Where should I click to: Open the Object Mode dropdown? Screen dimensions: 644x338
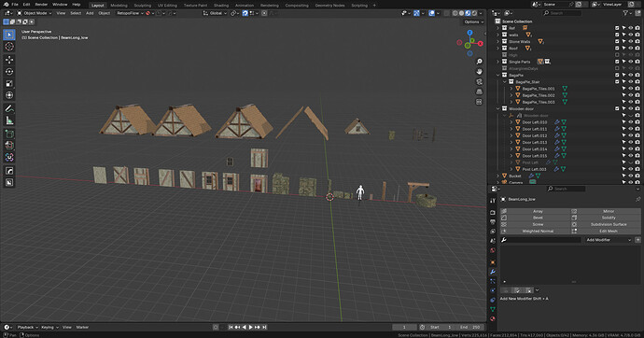35,13
